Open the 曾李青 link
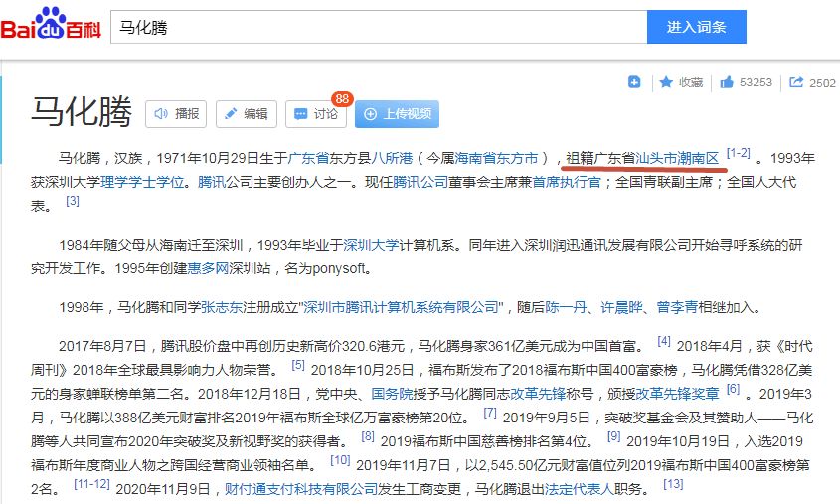Image resolution: width=840 pixels, height=504 pixels. (677, 307)
